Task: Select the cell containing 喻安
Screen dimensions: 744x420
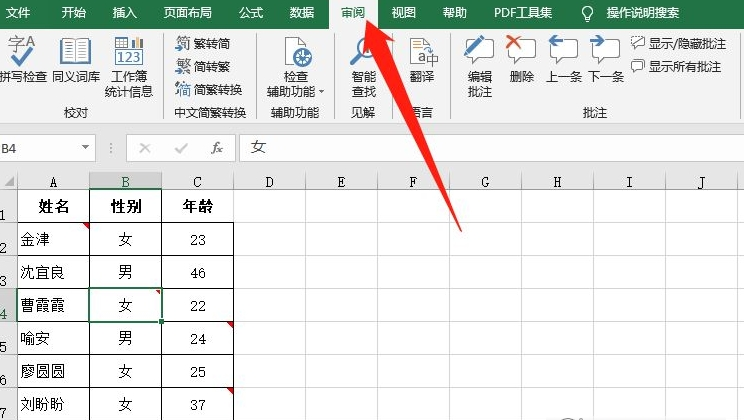Action: [53, 338]
